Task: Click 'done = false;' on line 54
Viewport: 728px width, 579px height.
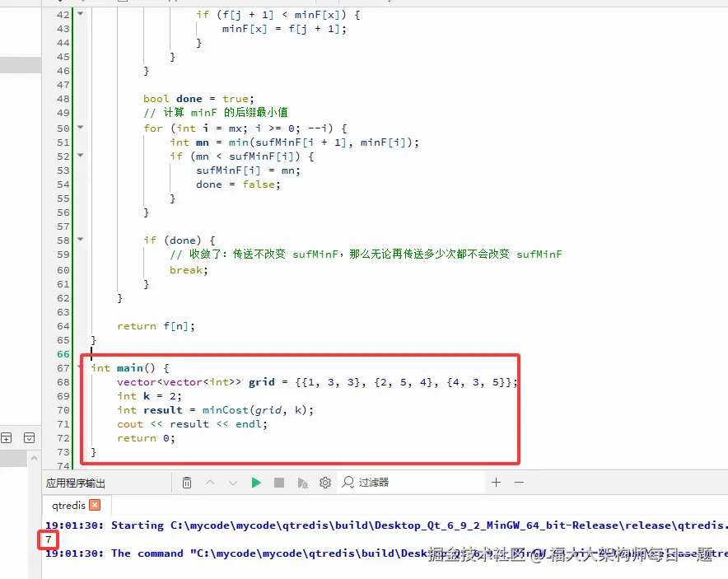Action: (238, 184)
